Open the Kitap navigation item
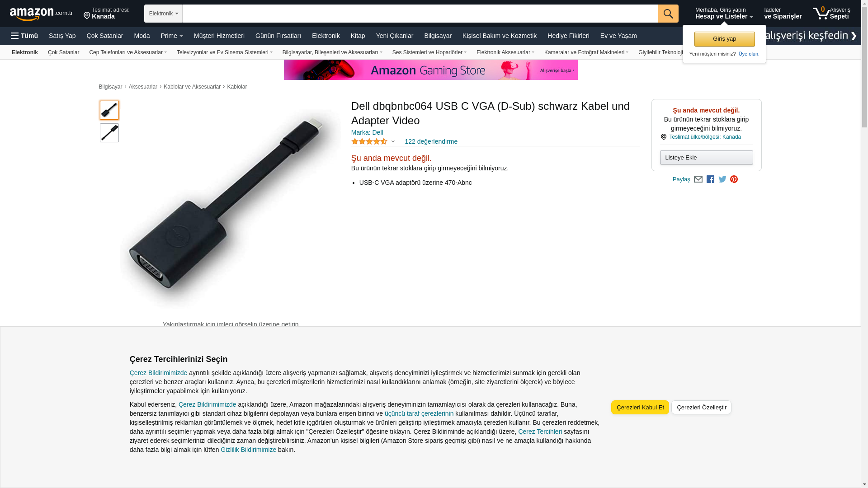This screenshot has height=488, width=868. (x=358, y=36)
